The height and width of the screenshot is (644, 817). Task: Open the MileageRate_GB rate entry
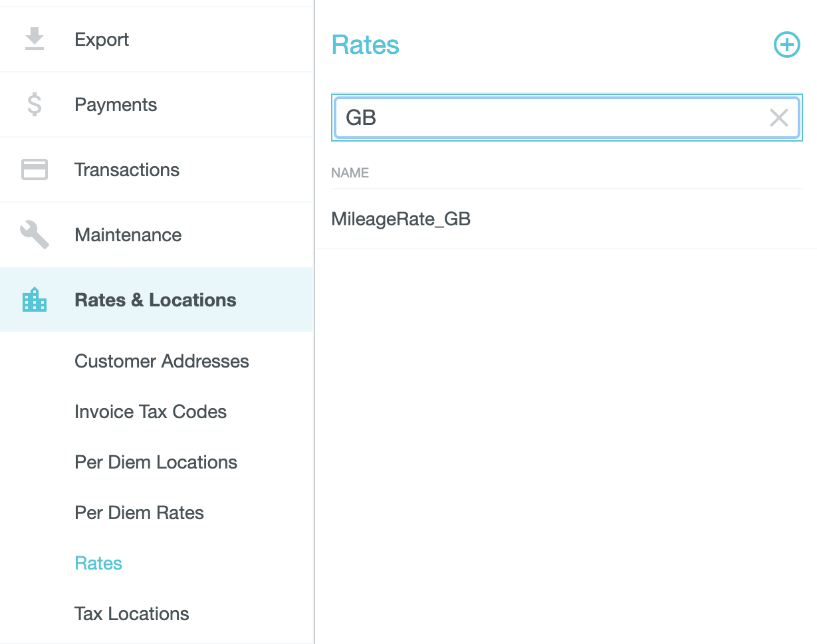tap(401, 219)
